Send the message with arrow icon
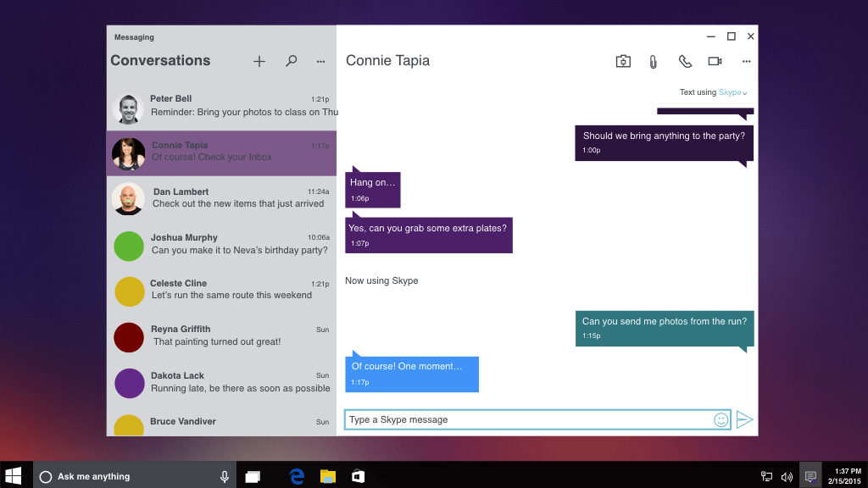 (744, 419)
